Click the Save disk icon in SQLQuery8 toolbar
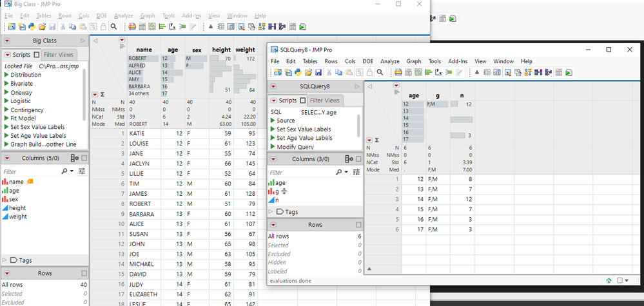The width and height of the screenshot is (644, 306). coord(318,72)
